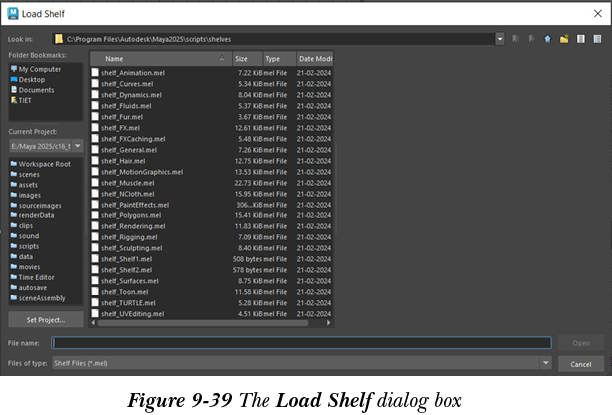Select the Desktop folder bookmark

point(32,79)
